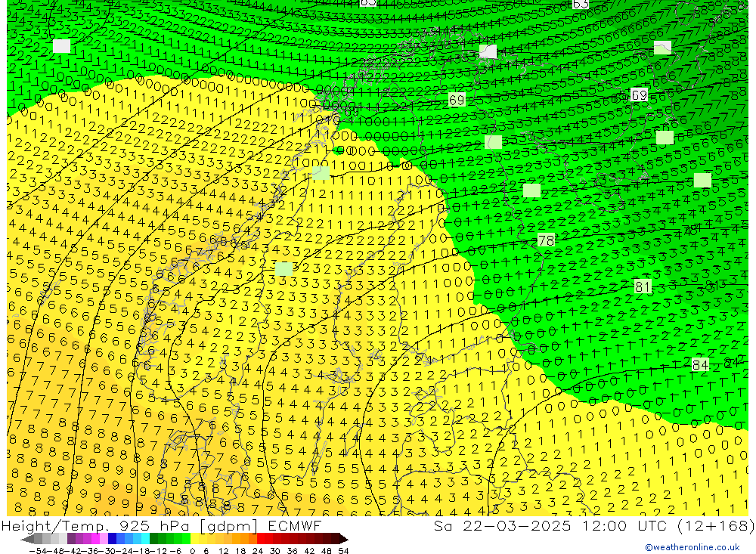This screenshot has width=756, height=554.
Task: Click the dark maroon right arrow end of legend
Action: pyautogui.click(x=344, y=539)
